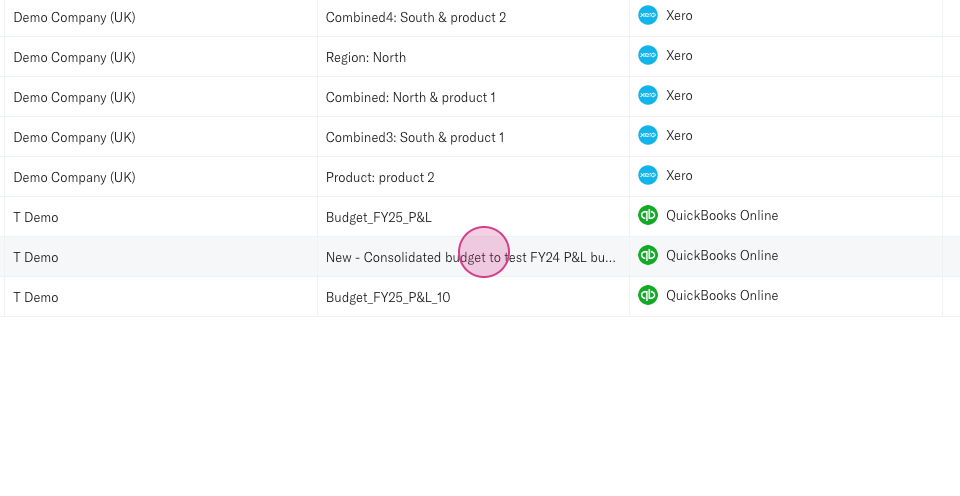
Task: Click Xero logo in Combined: North & product 1 row
Action: (x=648, y=95)
